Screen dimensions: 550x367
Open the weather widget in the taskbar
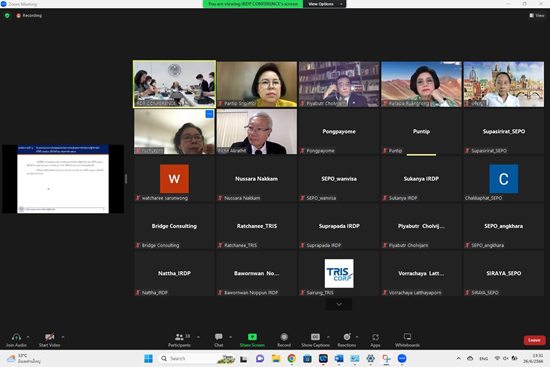(24, 359)
